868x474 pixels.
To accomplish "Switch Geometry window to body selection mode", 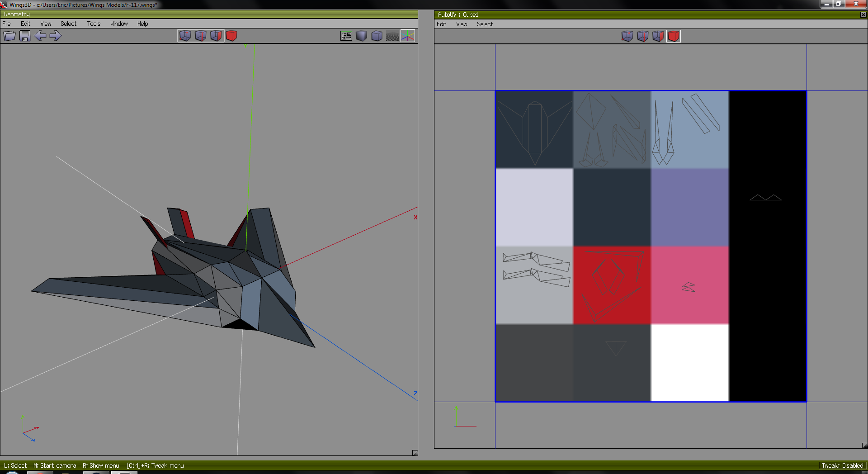I will click(231, 36).
